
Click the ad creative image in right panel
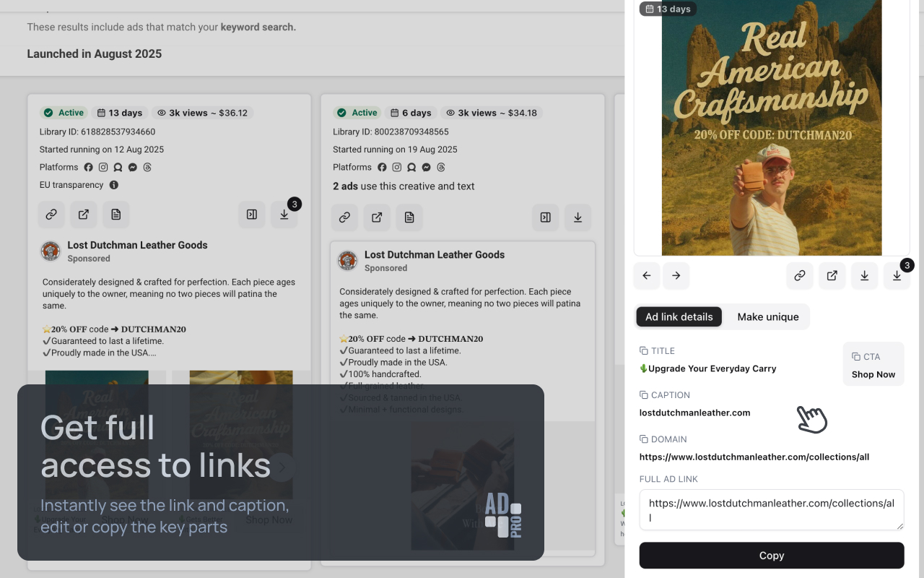[772, 128]
